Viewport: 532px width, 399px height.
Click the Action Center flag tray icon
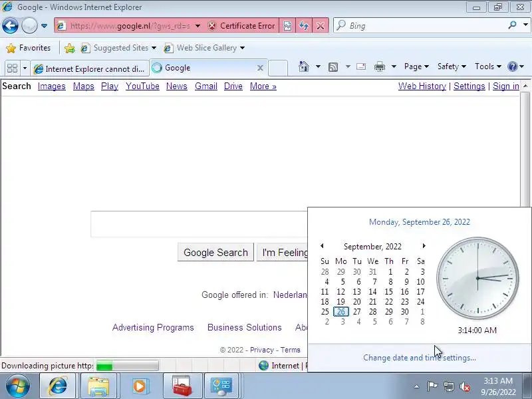pyautogui.click(x=432, y=386)
